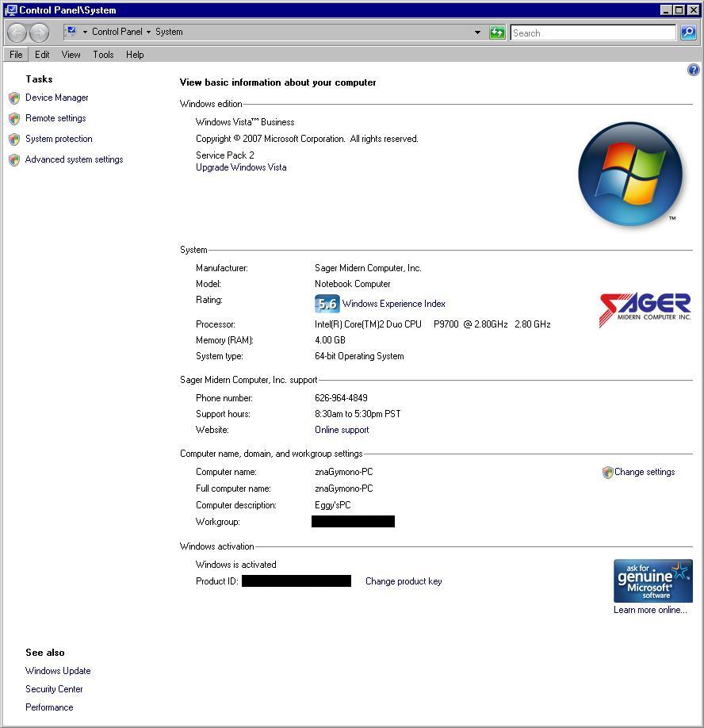704x728 pixels.
Task: Click inside the Search input field
Action: coord(593,33)
